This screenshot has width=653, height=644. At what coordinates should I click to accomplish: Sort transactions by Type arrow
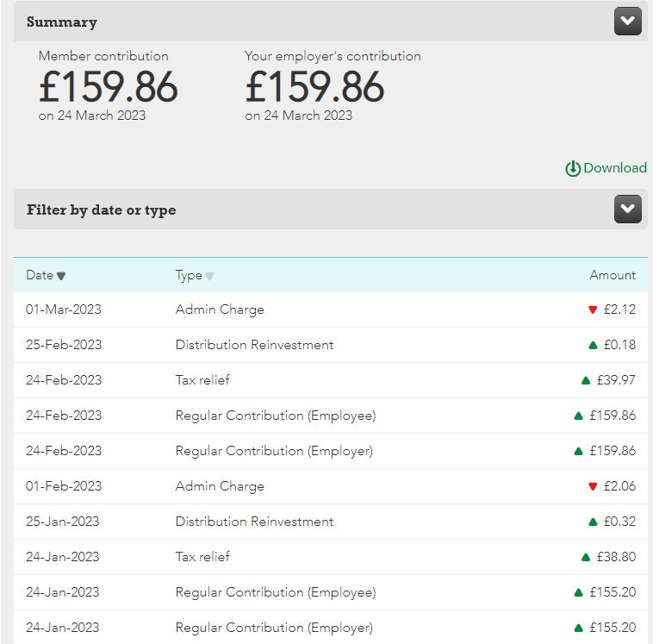coord(209,276)
